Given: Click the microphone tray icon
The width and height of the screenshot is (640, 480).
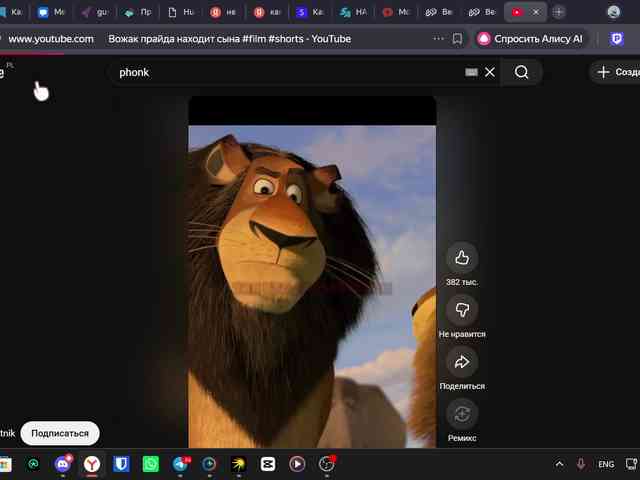Looking at the screenshot, I should click(581, 464).
